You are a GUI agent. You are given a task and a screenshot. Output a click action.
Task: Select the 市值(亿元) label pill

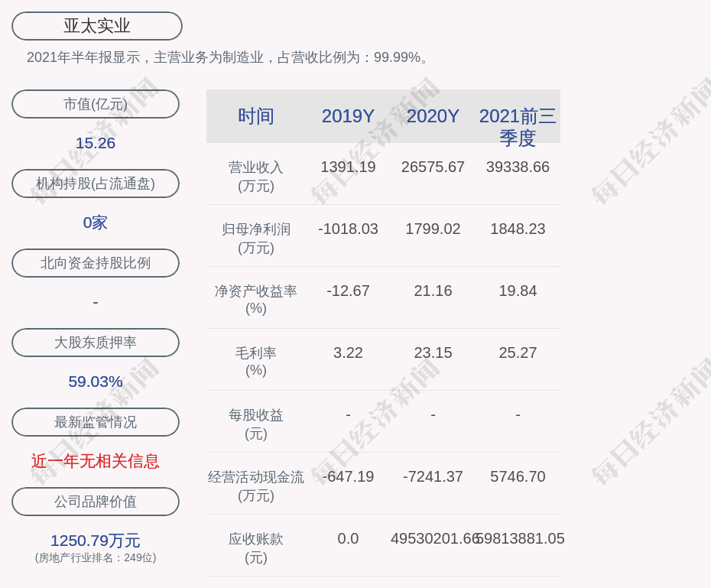96,104
